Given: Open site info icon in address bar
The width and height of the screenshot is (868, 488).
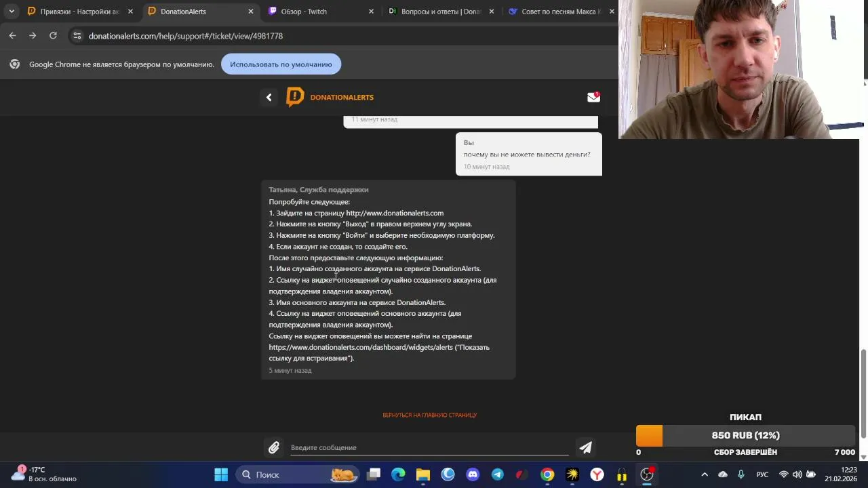Looking at the screenshot, I should pyautogui.click(x=77, y=35).
